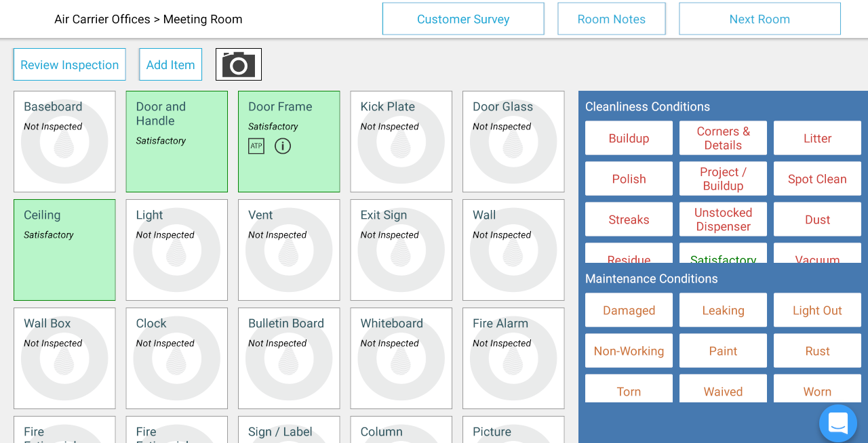Open the camera to take a photo
Viewport: 868px width, 443px height.
click(238, 64)
